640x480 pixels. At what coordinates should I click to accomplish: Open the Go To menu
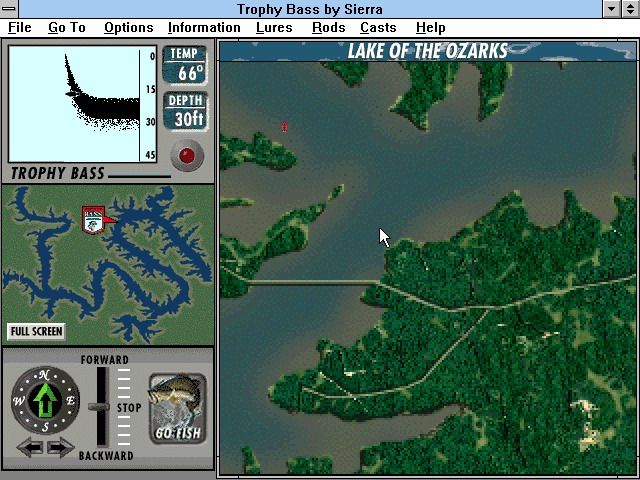pos(67,27)
